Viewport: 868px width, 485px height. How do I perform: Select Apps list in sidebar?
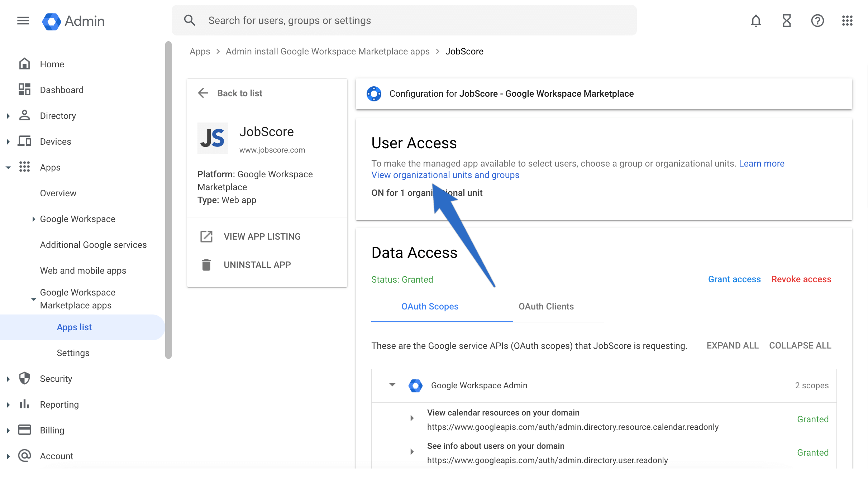[x=82, y=327]
